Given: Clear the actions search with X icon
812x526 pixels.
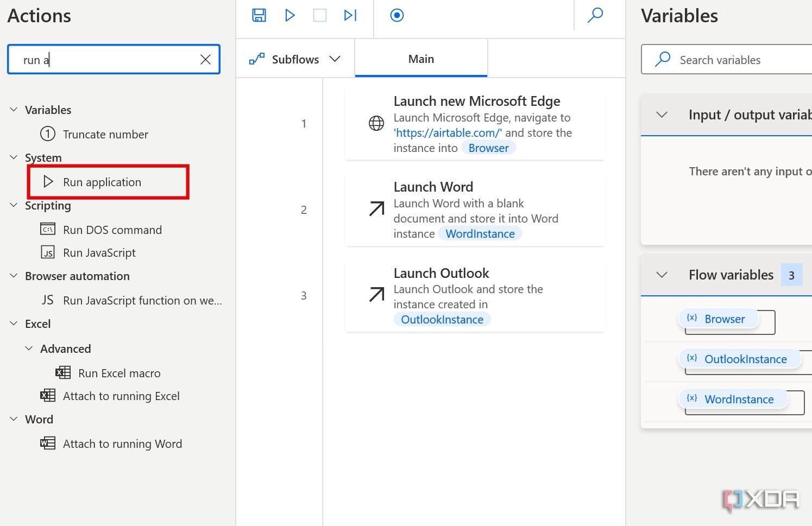Looking at the screenshot, I should click(205, 60).
